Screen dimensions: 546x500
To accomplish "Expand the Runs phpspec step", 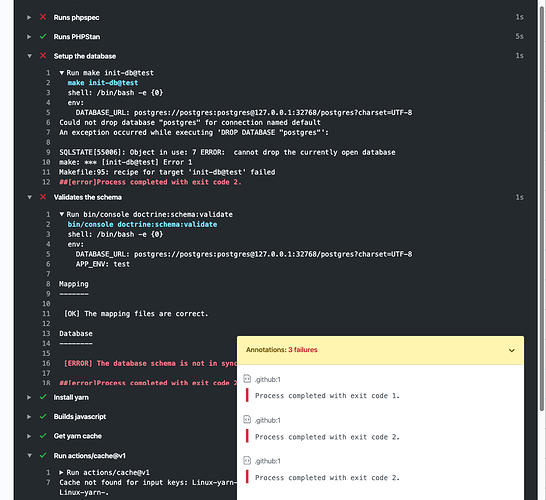I will [29, 17].
